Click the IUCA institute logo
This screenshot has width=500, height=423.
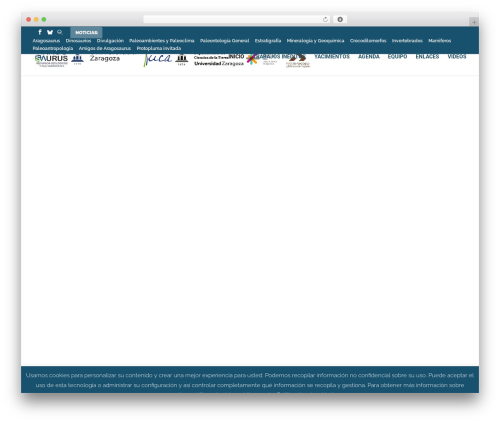158,59
